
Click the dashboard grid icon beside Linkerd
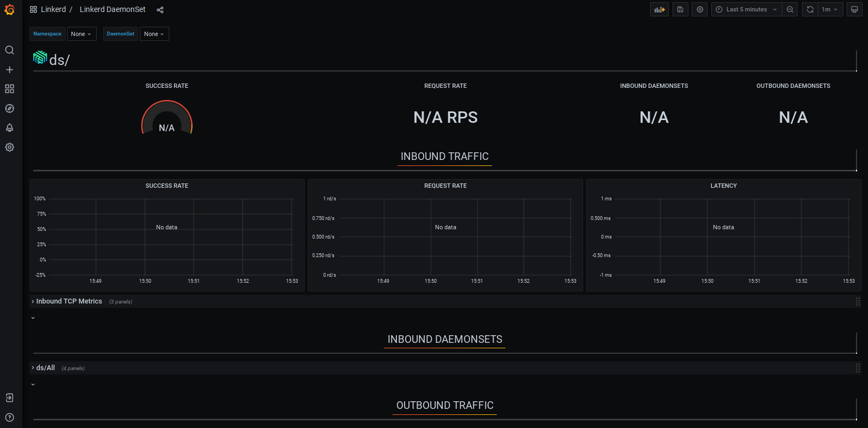[x=33, y=10]
